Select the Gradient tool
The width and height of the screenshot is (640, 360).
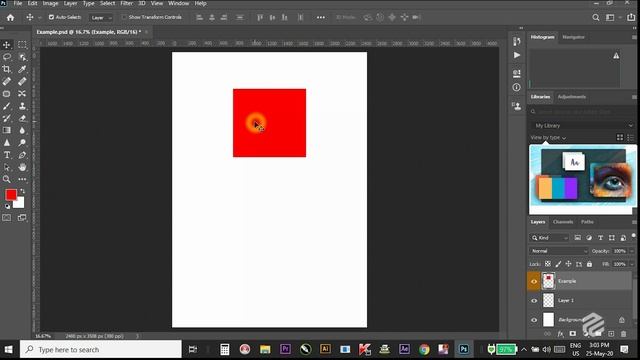pos(7,130)
